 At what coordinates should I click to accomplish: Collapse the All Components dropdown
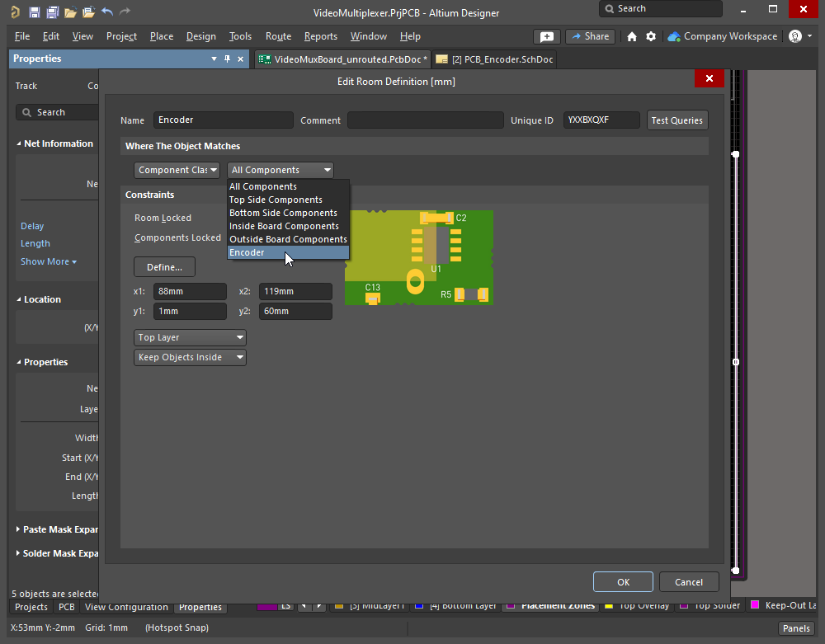280,170
